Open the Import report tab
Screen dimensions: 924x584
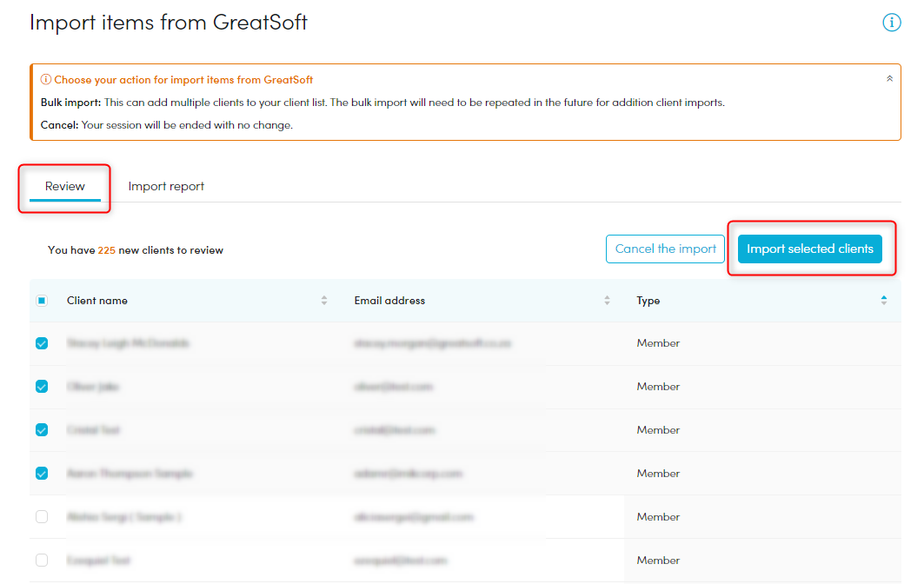click(x=166, y=186)
